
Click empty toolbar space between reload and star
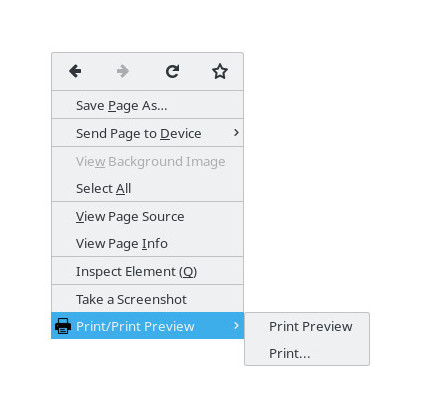pyautogui.click(x=196, y=71)
